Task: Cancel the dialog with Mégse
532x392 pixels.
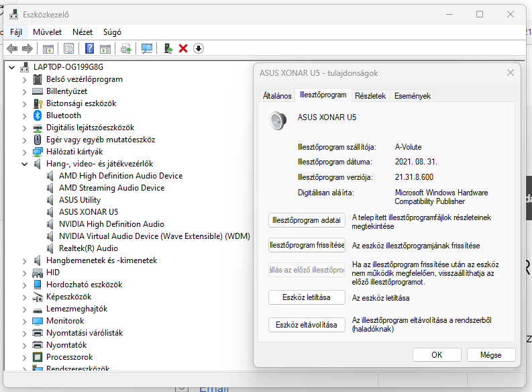Action: click(x=491, y=355)
